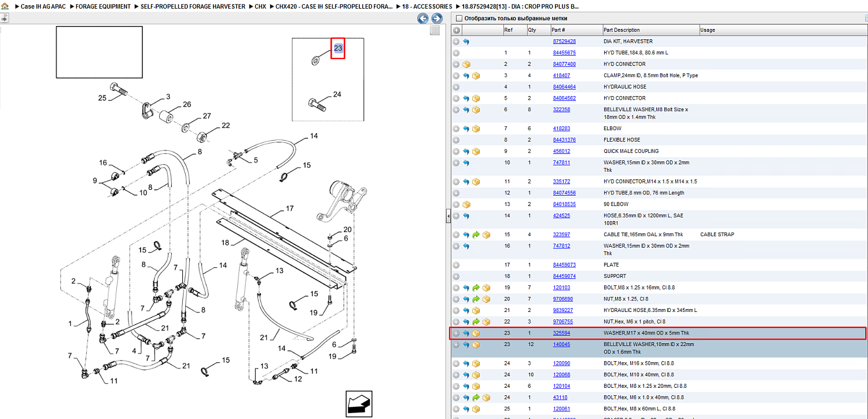Select the CABLE STRAP usage text
This screenshot has width=868, height=419.
coord(717,235)
